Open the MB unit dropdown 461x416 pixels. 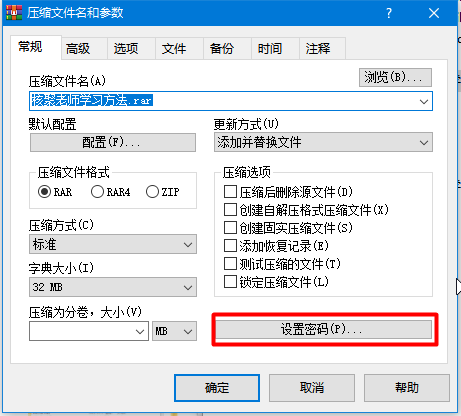(174, 331)
